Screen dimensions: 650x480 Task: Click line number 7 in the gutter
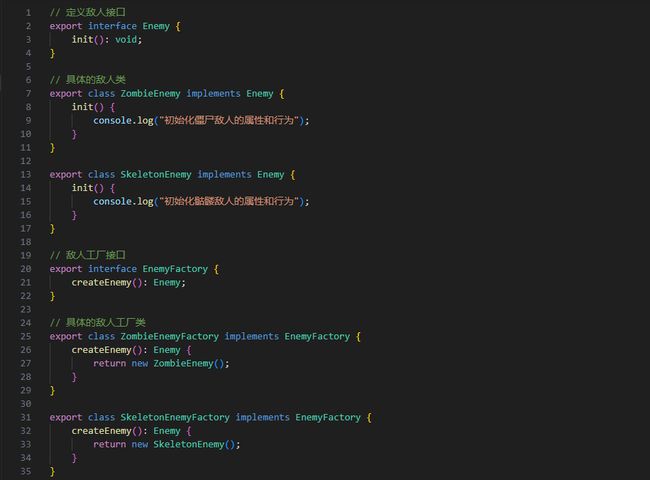28,93
